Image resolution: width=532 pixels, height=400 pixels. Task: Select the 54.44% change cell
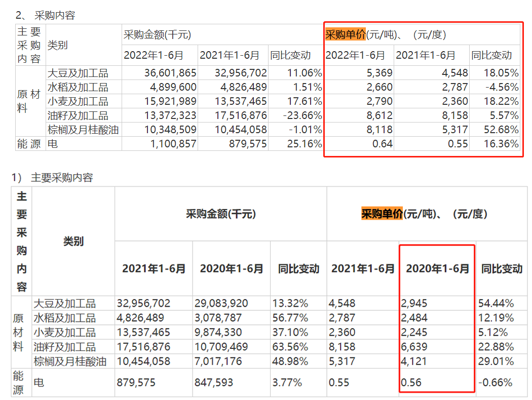tap(496, 304)
